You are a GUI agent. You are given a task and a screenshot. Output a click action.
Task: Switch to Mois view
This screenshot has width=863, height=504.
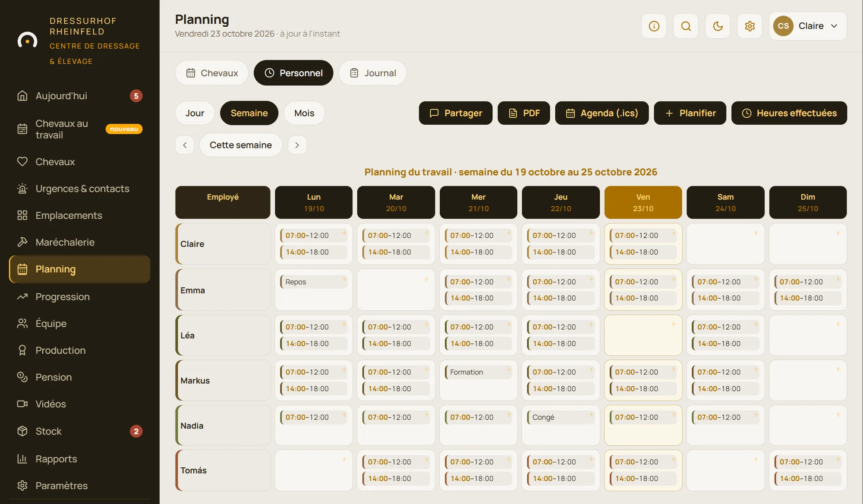tap(304, 113)
